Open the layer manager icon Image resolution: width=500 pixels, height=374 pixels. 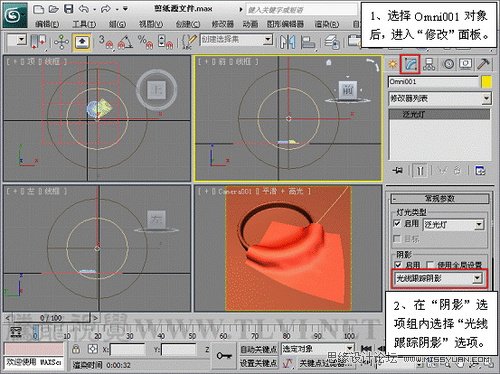click(332, 42)
